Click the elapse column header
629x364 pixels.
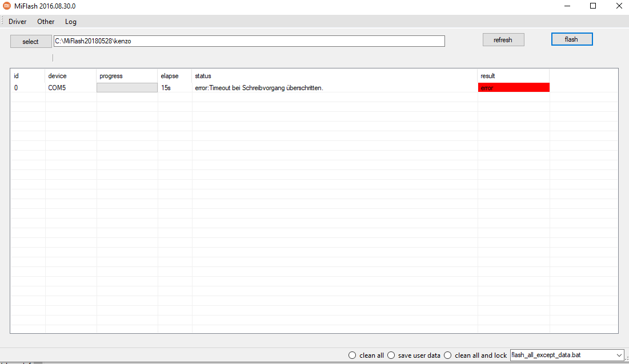tap(175, 76)
